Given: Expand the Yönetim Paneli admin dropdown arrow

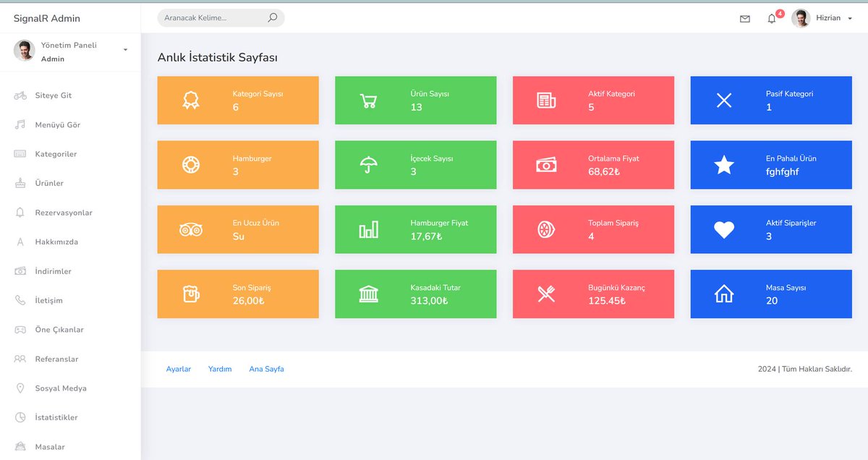Looking at the screenshot, I should coord(125,50).
